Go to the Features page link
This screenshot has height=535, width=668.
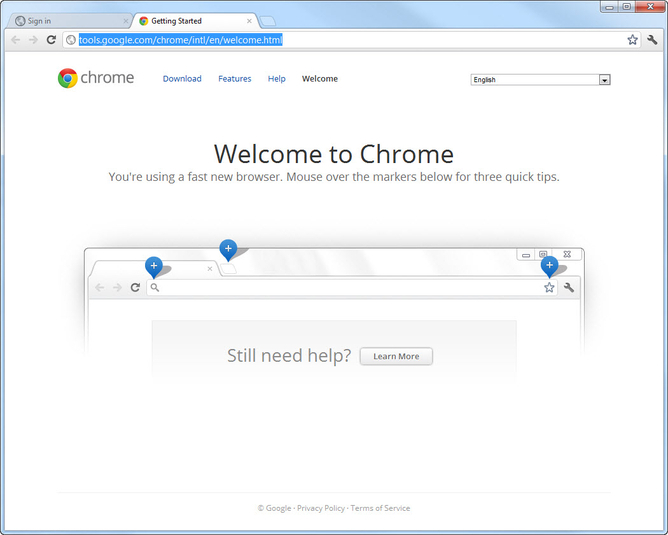(235, 79)
